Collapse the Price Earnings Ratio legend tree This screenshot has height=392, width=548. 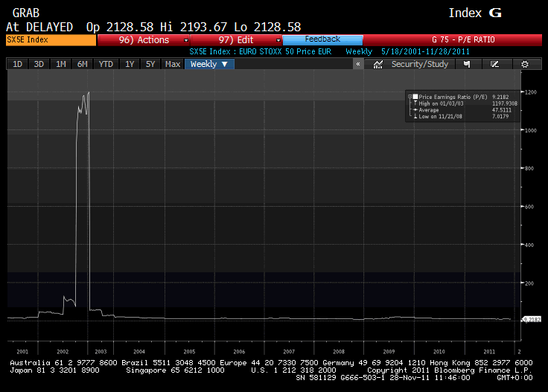pos(410,97)
